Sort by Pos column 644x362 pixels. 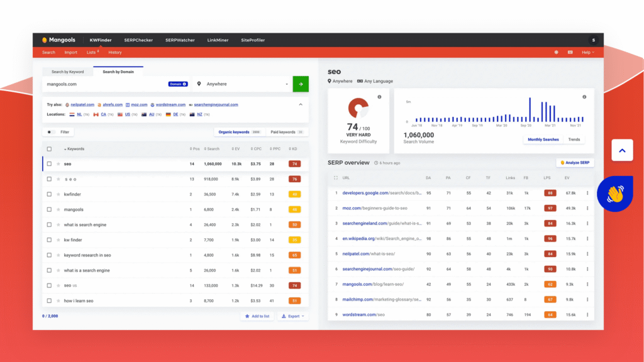pos(195,149)
